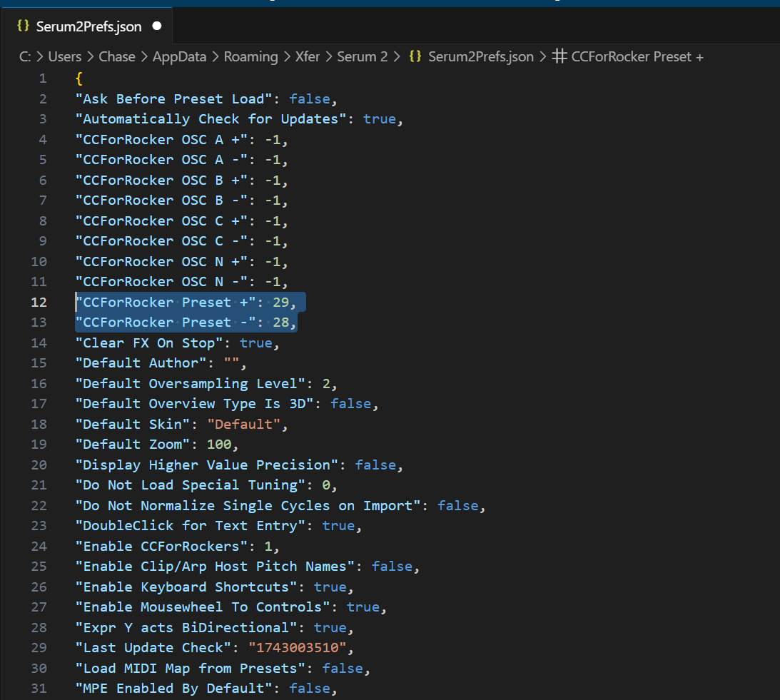Click the "CCForRocker OSC B +" key

(161, 180)
